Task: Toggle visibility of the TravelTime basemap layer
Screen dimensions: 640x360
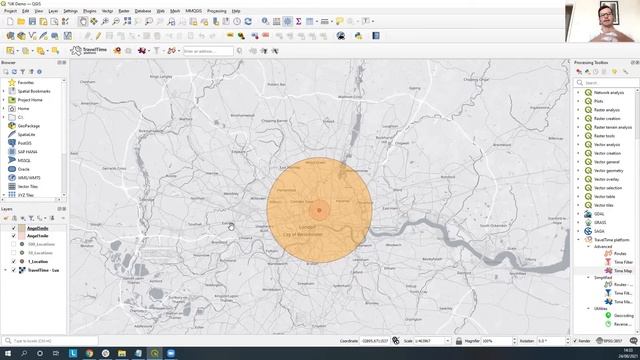Action: tap(14, 270)
